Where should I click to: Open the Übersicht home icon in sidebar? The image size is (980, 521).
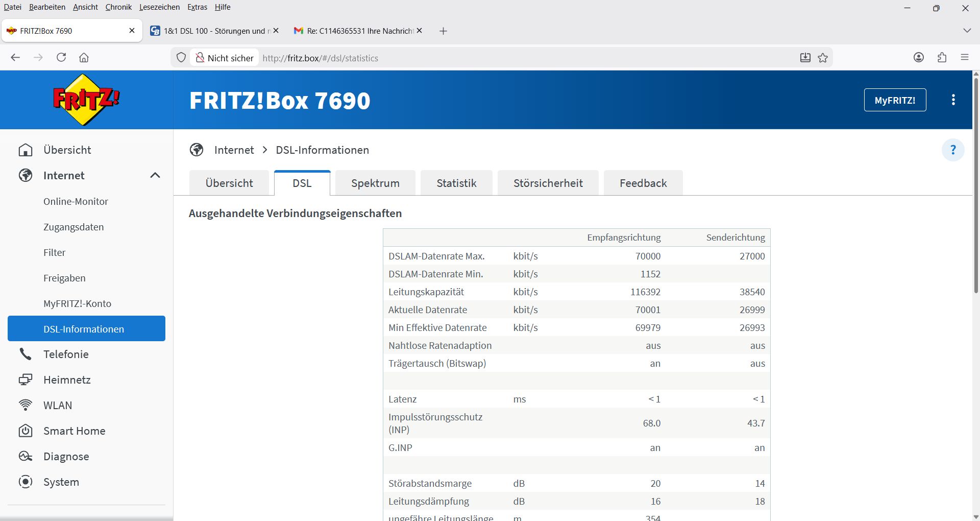(x=26, y=150)
